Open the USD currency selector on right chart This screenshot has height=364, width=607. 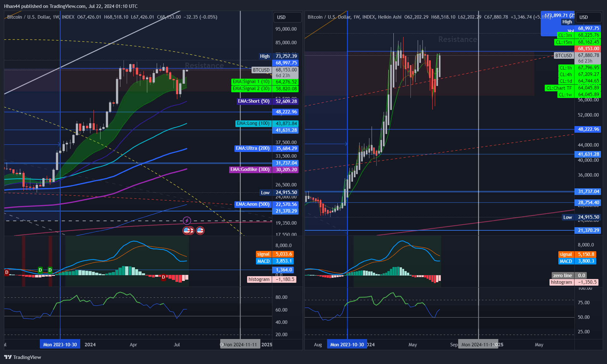(x=588, y=17)
